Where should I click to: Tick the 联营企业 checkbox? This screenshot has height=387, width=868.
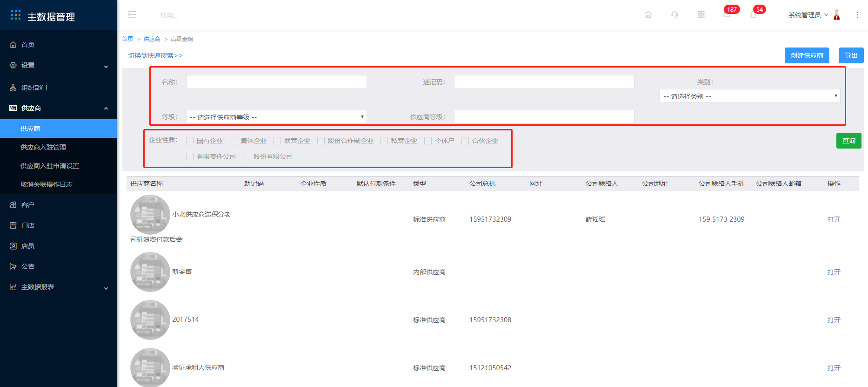(277, 141)
